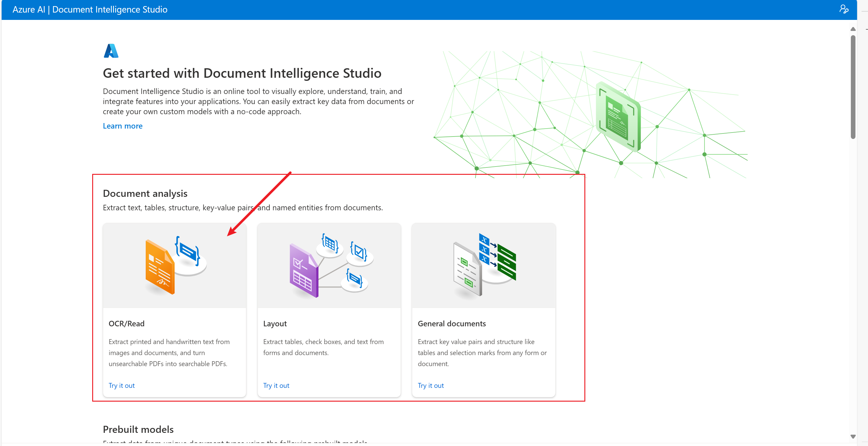Click the Prebuilt models section heading
The height and width of the screenshot is (446, 868).
coord(138,429)
